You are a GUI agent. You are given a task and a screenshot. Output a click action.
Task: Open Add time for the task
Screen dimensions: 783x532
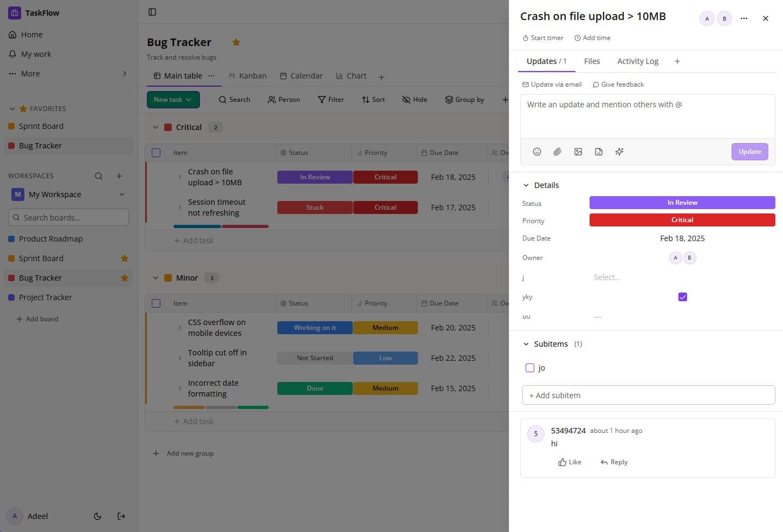click(x=592, y=37)
